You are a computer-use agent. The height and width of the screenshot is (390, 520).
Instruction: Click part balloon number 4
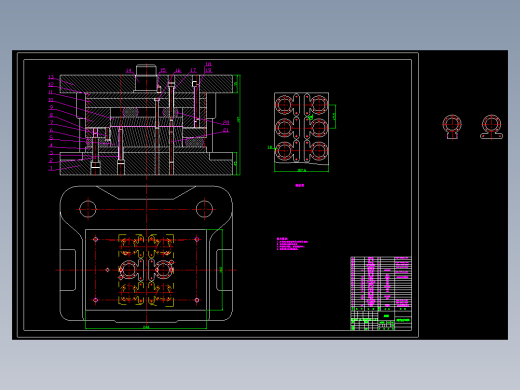51,145
